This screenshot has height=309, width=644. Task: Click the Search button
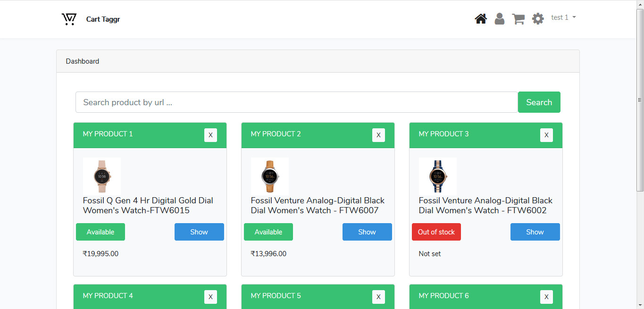pos(539,102)
